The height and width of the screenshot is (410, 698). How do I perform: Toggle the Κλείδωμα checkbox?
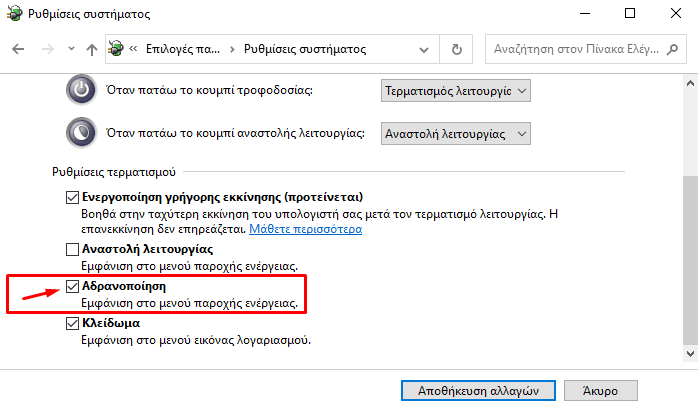pyautogui.click(x=72, y=323)
